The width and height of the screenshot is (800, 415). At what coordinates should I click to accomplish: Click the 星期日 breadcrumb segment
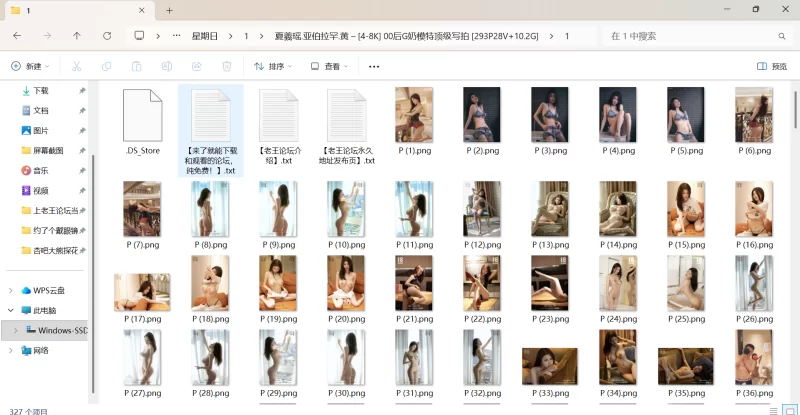tap(205, 36)
